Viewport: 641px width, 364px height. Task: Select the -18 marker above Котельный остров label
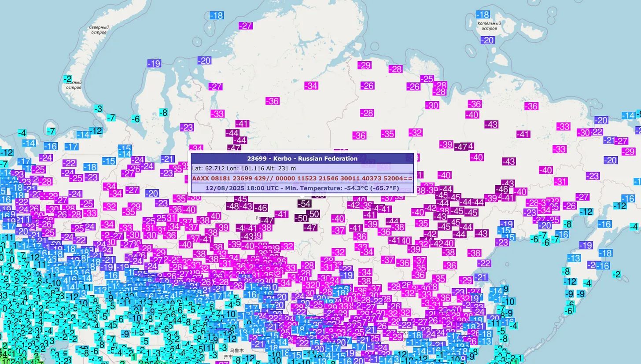(483, 15)
